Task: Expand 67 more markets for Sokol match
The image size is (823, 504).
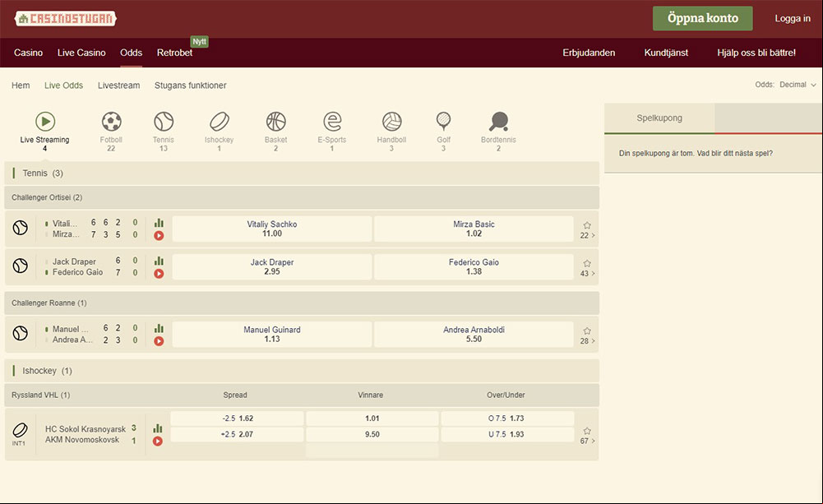Action: pos(587,442)
